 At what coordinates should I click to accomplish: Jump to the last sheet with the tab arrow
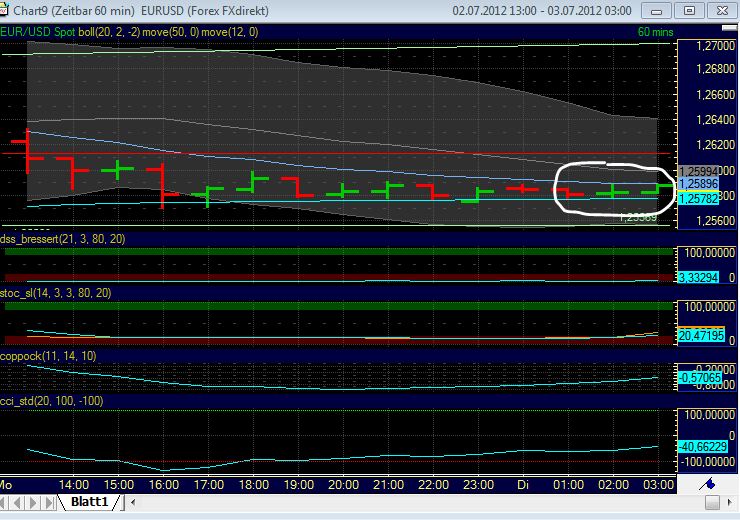[x=49, y=503]
